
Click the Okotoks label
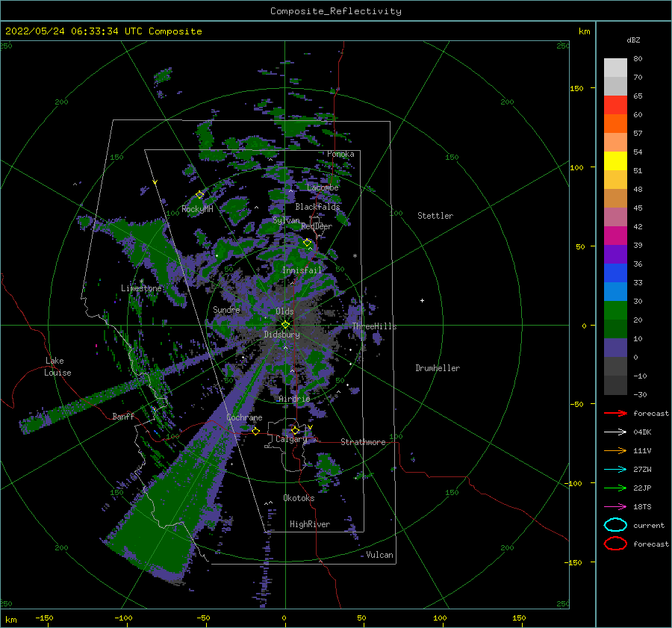[299, 498]
